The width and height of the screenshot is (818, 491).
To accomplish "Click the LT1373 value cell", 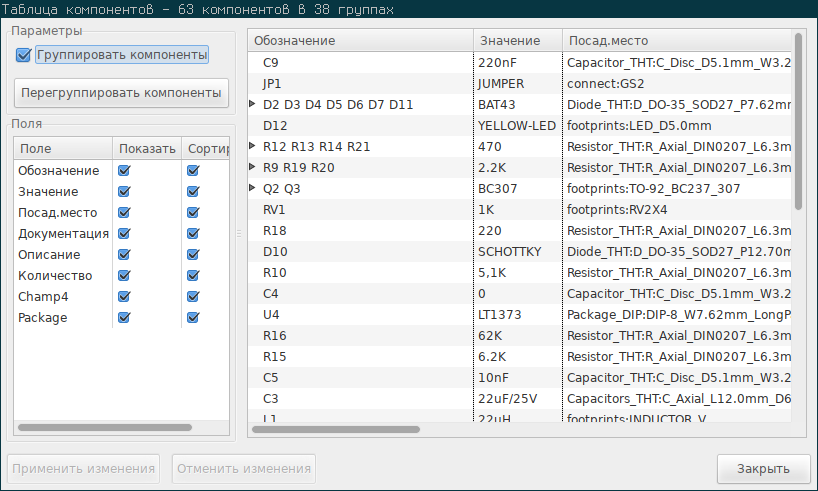I will point(518,315).
